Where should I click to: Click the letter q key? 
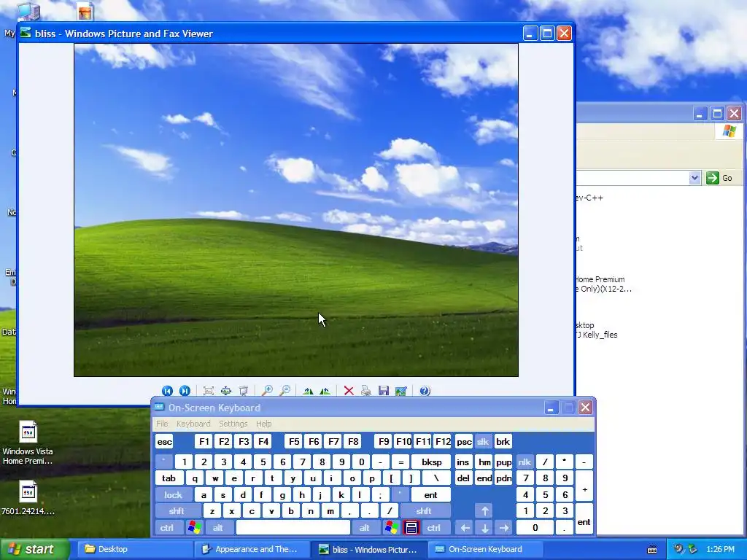pyautogui.click(x=195, y=478)
